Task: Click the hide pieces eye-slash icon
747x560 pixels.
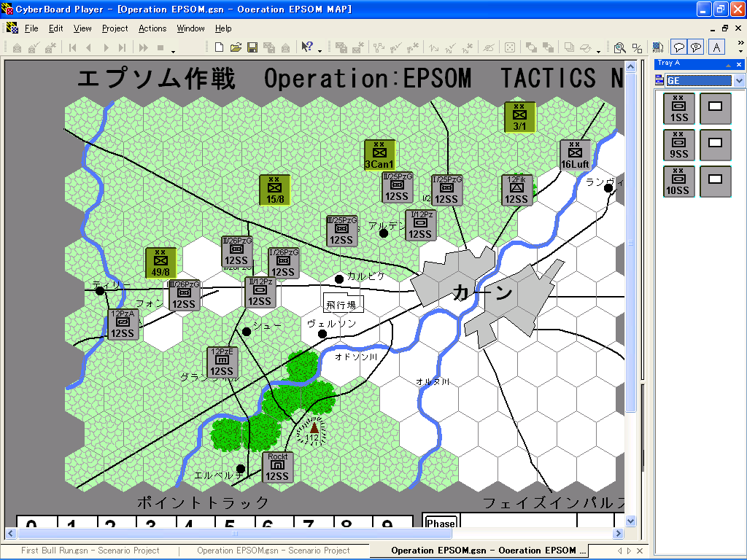Action: 488,47
